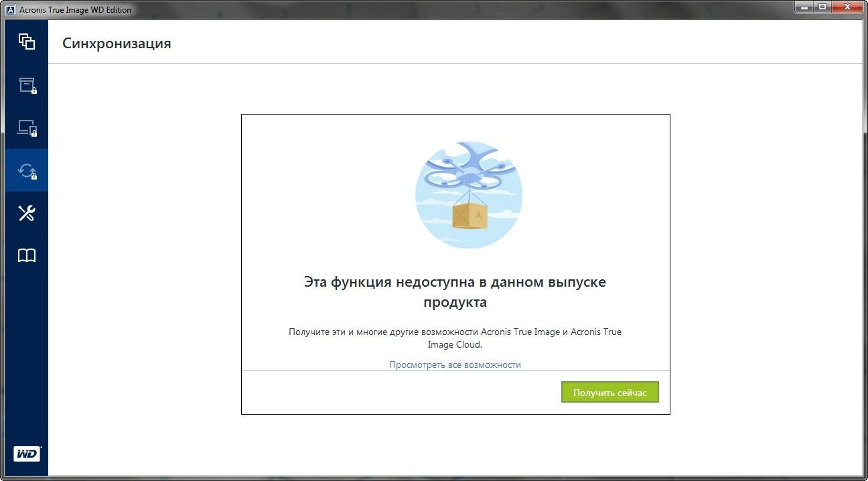868x481 pixels.
Task: Click the 'Получите эти и многие другие' description
Action: click(455, 338)
